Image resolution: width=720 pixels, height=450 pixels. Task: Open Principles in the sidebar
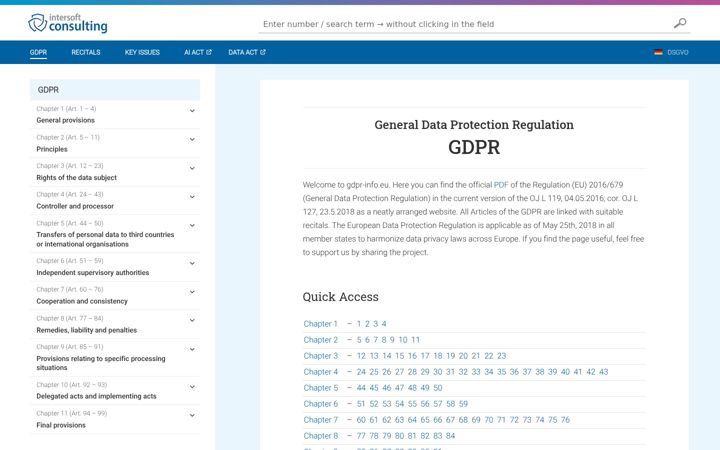tap(52, 149)
